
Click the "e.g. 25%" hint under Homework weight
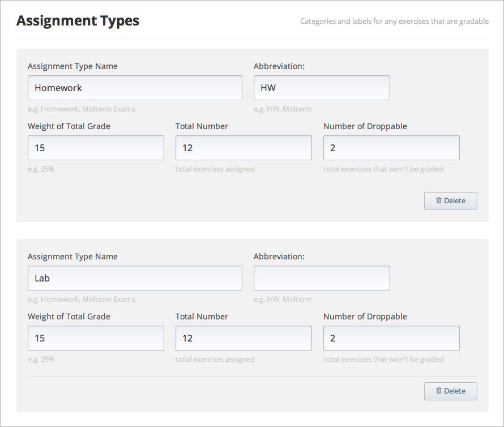pyautogui.click(x=41, y=169)
